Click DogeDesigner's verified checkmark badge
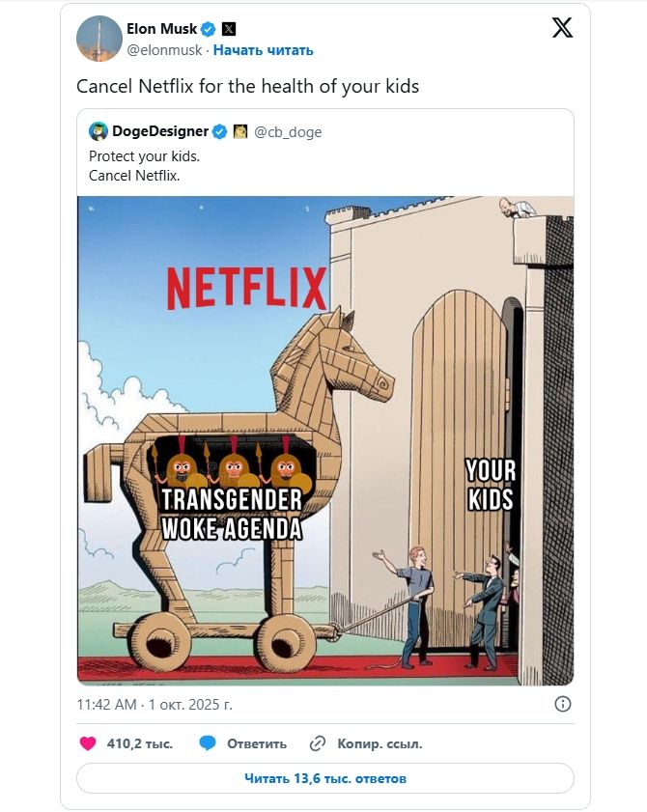647x812 pixels. (x=219, y=131)
